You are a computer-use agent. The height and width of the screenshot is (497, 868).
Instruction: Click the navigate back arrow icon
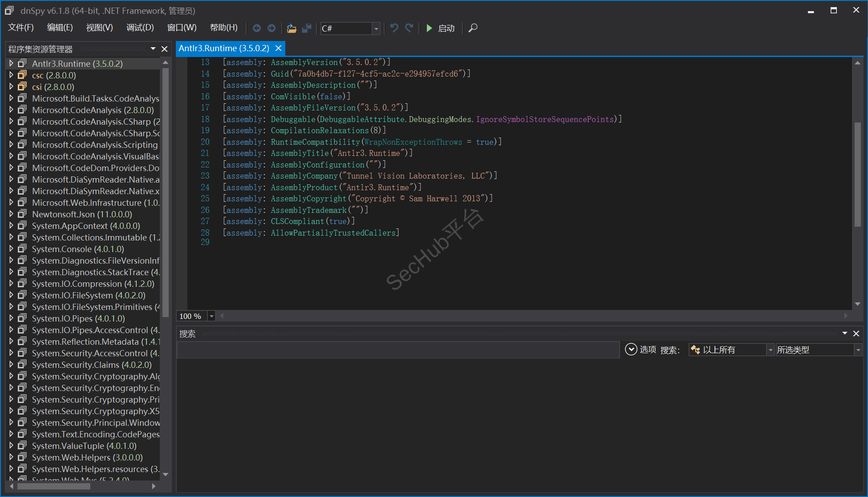257,28
